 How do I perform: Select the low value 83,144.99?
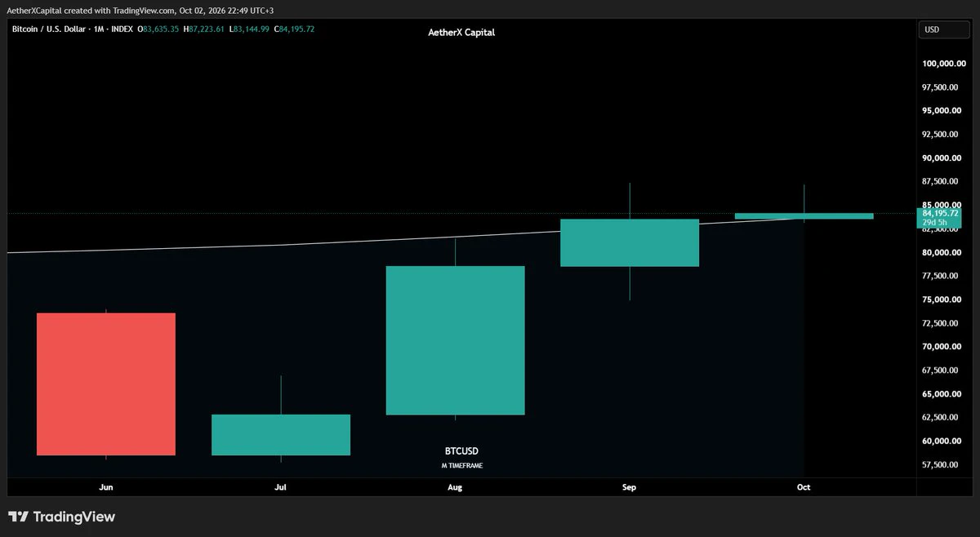point(253,29)
